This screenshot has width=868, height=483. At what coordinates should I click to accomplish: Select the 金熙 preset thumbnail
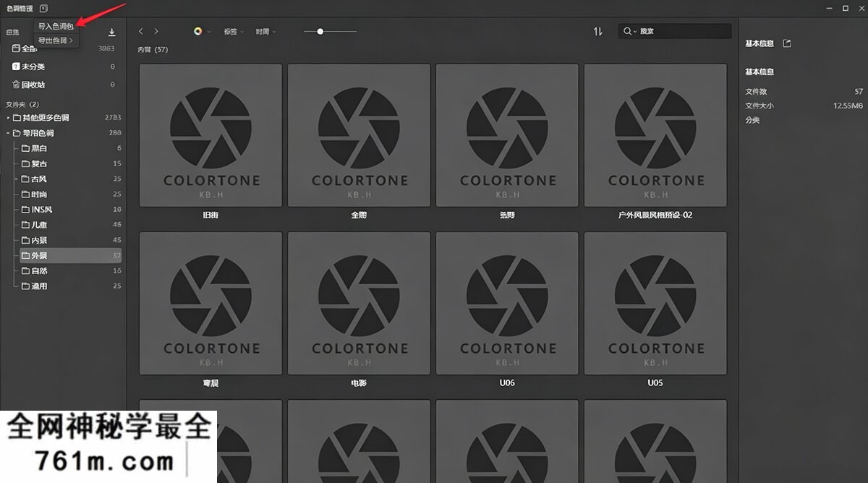click(359, 135)
